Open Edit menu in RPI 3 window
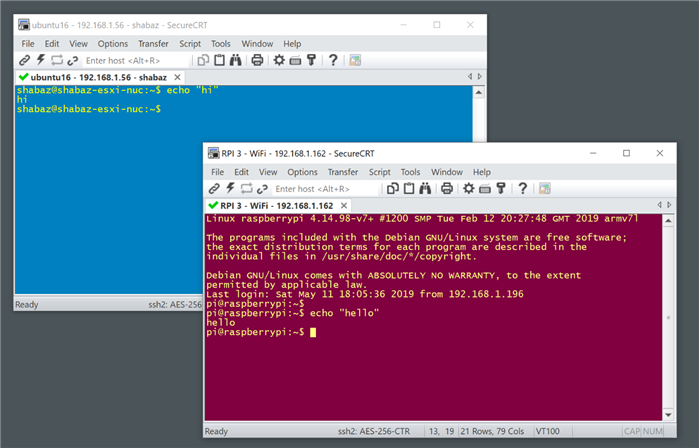Viewport: 699px width, 448px height. point(241,172)
